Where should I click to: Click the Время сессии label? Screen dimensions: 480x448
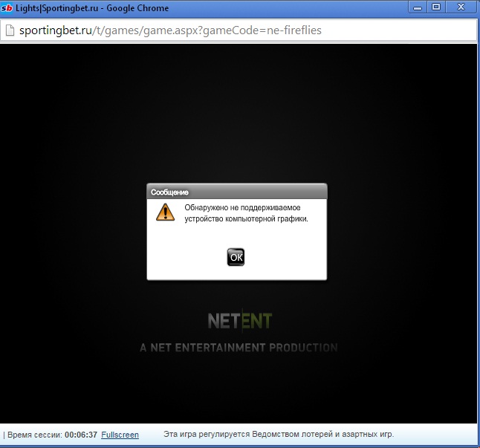35,435
